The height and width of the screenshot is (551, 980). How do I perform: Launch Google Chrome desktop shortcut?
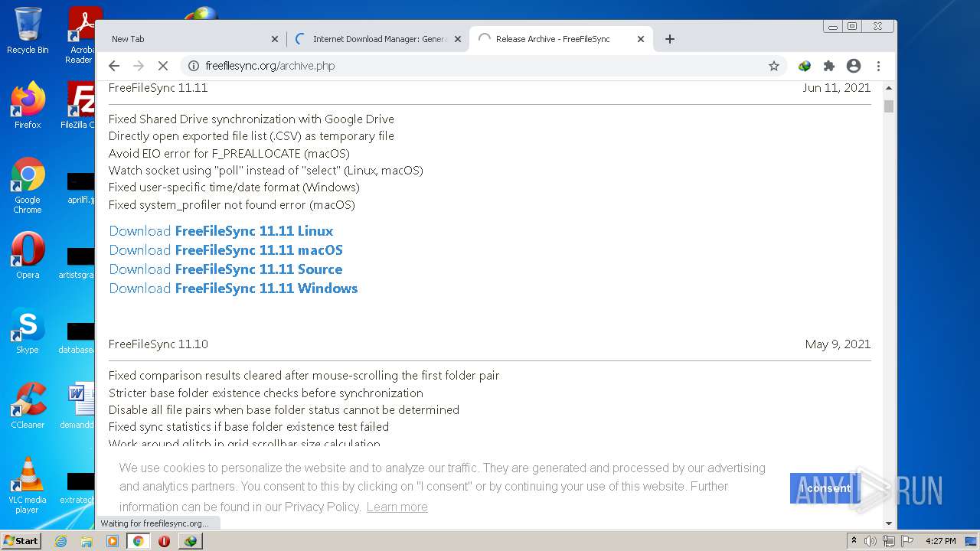(x=28, y=186)
